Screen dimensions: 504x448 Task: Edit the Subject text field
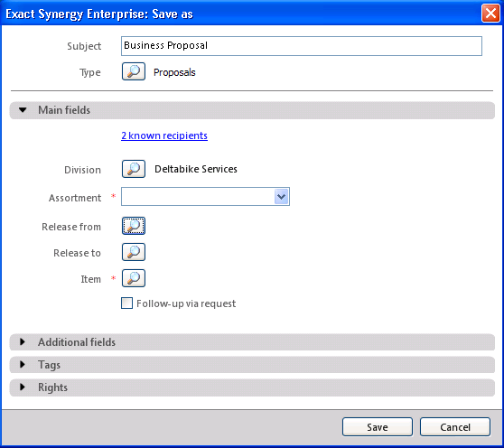tap(302, 46)
